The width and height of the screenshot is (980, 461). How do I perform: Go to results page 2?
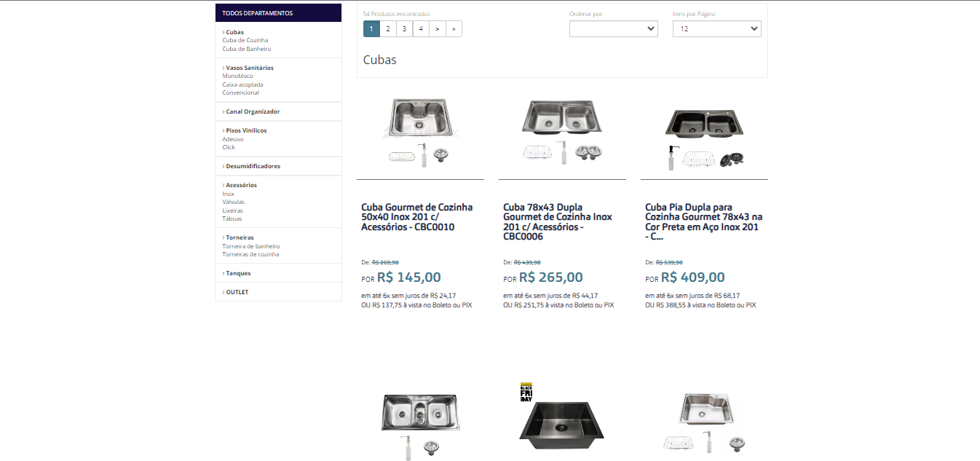(x=388, y=29)
